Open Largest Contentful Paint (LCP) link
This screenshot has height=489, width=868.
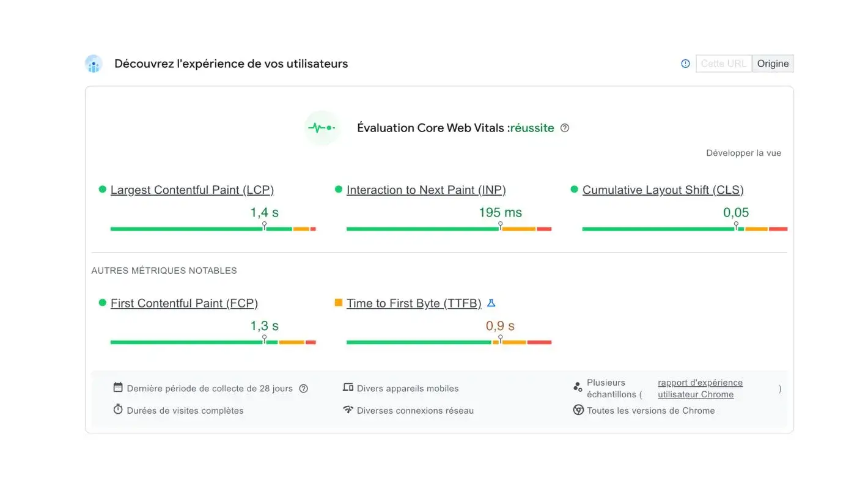tap(192, 190)
